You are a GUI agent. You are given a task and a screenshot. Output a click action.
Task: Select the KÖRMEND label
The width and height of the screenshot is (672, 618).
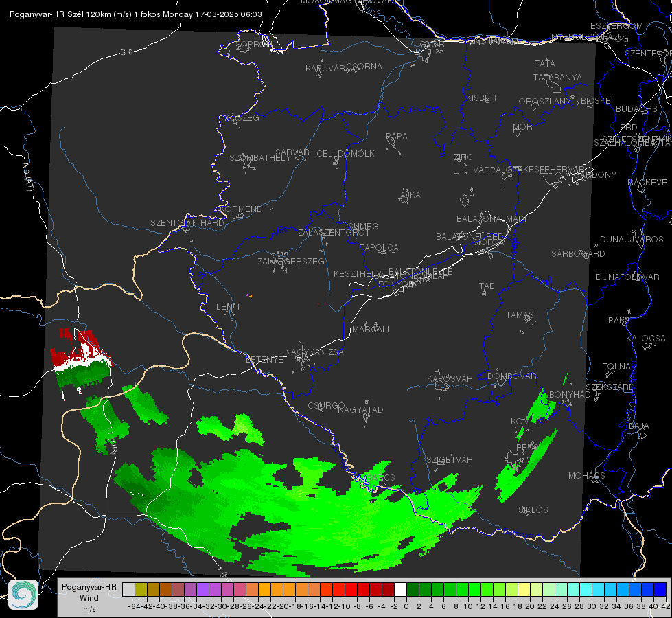tap(241, 209)
